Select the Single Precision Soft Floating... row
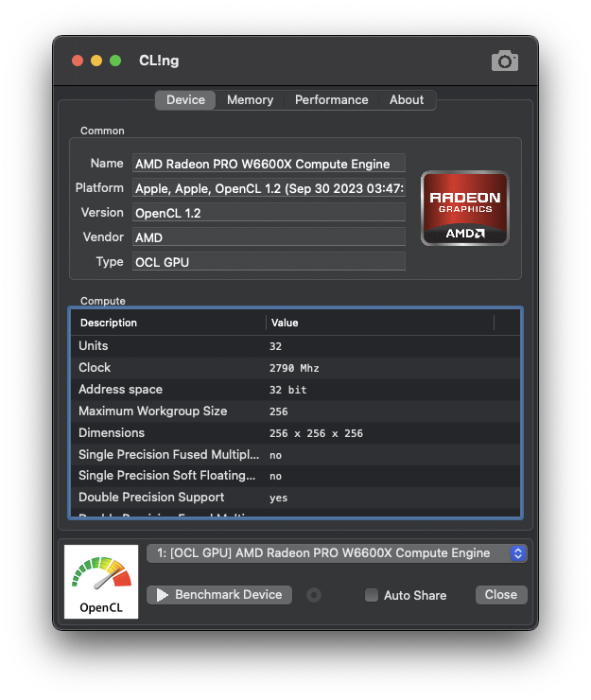 [x=295, y=476]
